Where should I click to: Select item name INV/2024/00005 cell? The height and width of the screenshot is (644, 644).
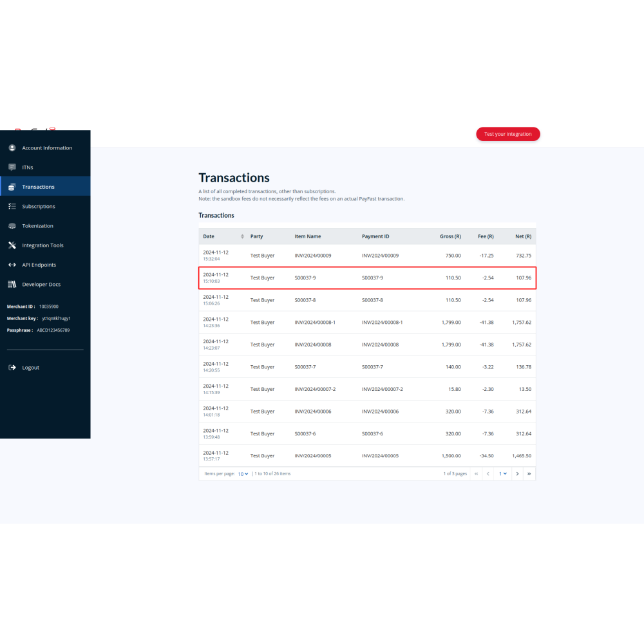click(313, 456)
